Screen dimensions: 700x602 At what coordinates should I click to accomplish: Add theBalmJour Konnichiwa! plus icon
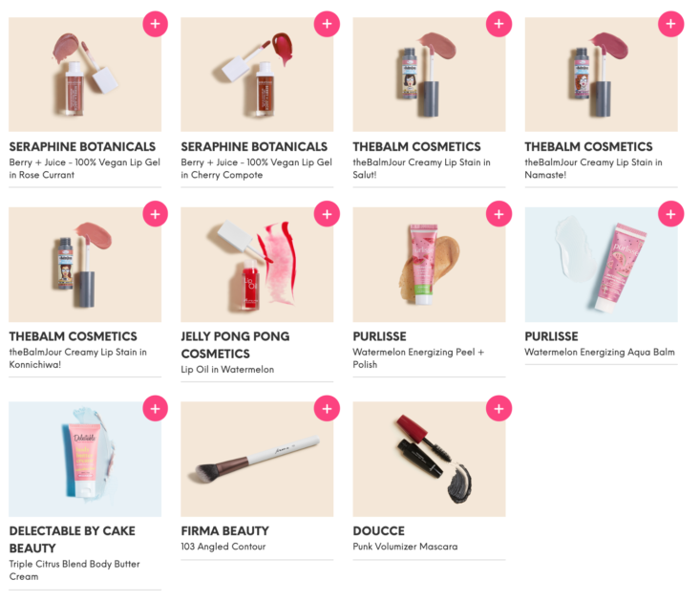[x=155, y=214]
